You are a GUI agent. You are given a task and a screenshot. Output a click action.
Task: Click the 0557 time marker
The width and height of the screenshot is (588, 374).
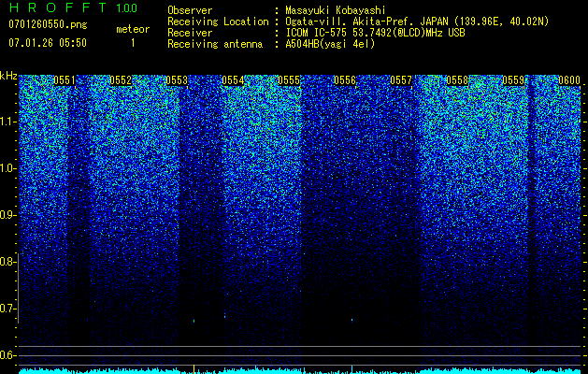click(401, 80)
